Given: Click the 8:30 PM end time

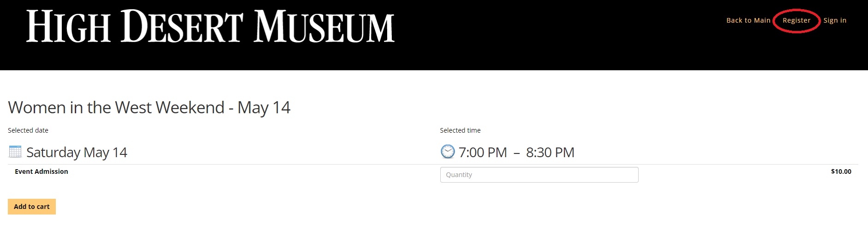Looking at the screenshot, I should [x=550, y=152].
